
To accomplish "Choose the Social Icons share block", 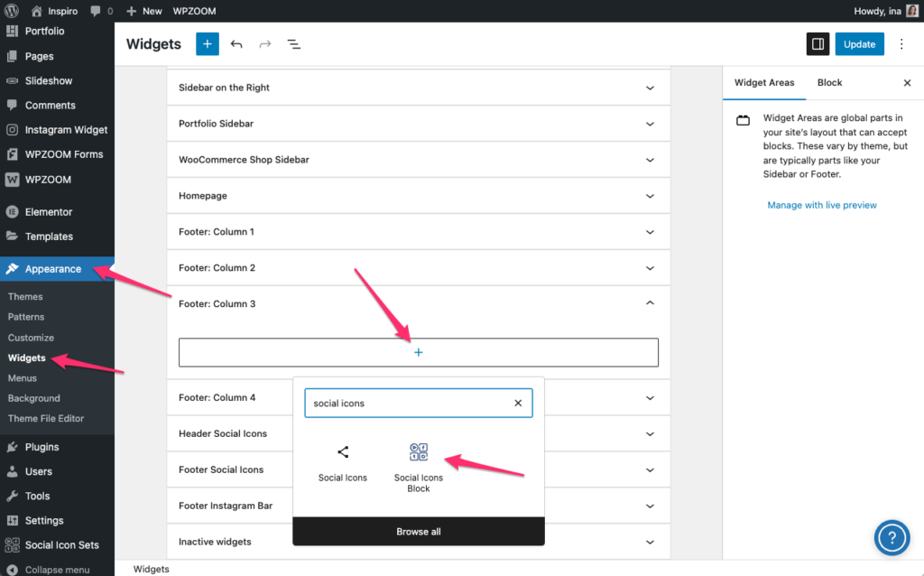I will click(343, 462).
